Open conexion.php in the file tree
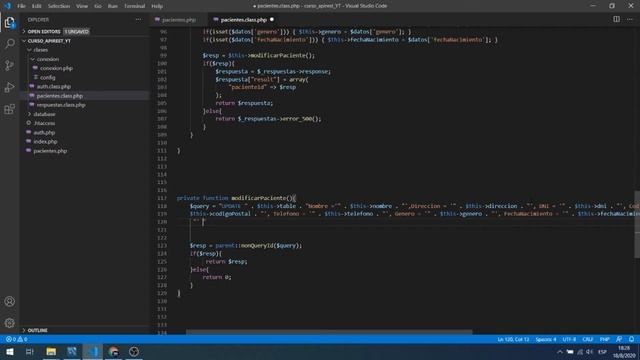 pyautogui.click(x=56, y=68)
